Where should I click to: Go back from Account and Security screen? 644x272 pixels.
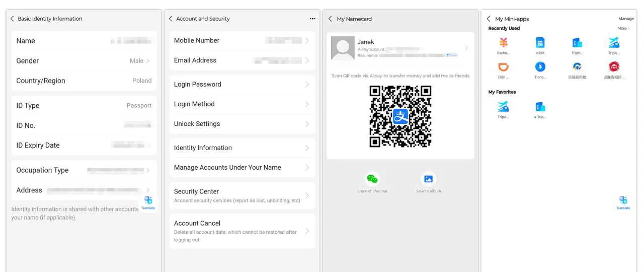(171, 19)
